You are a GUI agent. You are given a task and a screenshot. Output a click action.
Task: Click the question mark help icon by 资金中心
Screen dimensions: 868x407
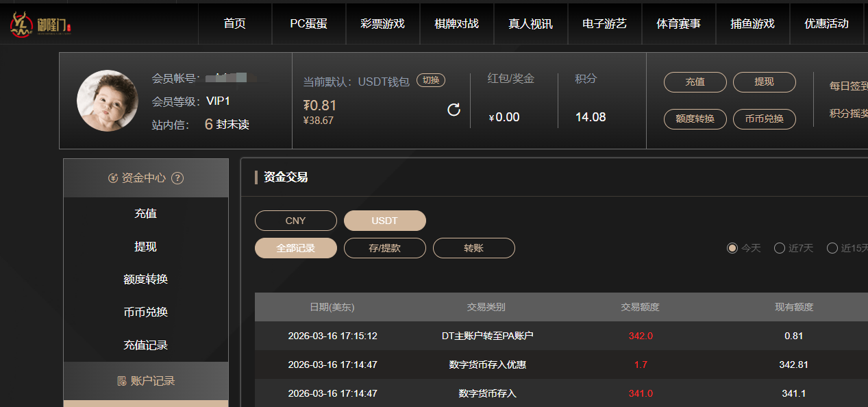pos(177,177)
